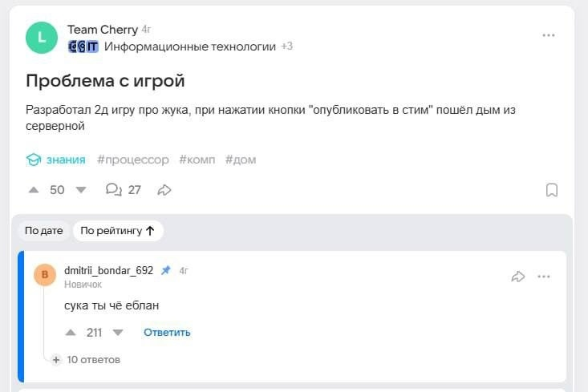Share dmitrii_bondar_692's comment
The image size is (588, 392).
click(x=517, y=277)
